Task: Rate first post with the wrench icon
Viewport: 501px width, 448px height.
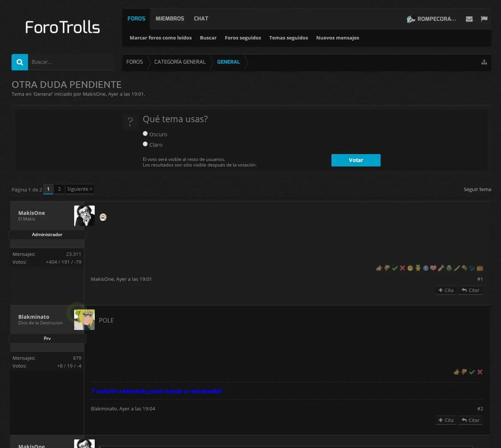Action: coord(441,268)
